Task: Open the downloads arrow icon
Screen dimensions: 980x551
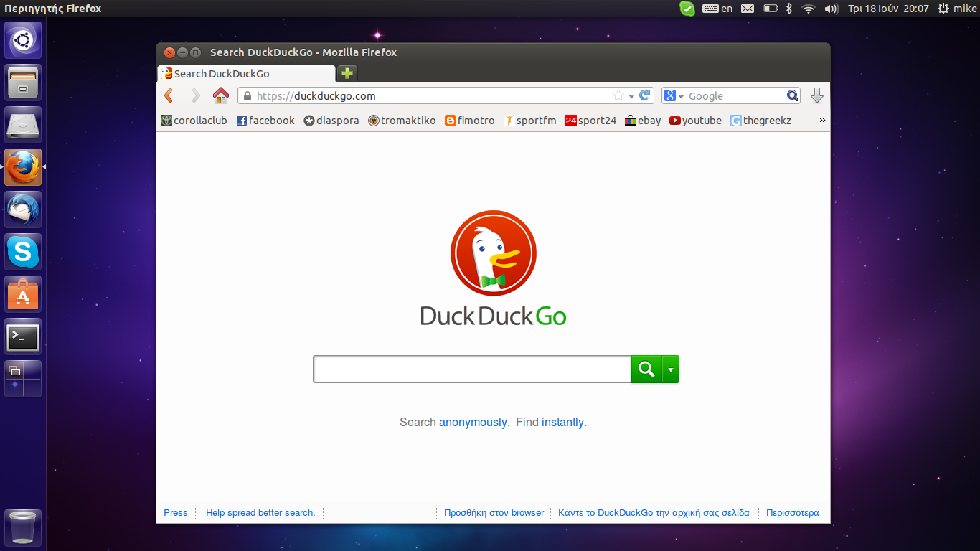Action: [816, 95]
